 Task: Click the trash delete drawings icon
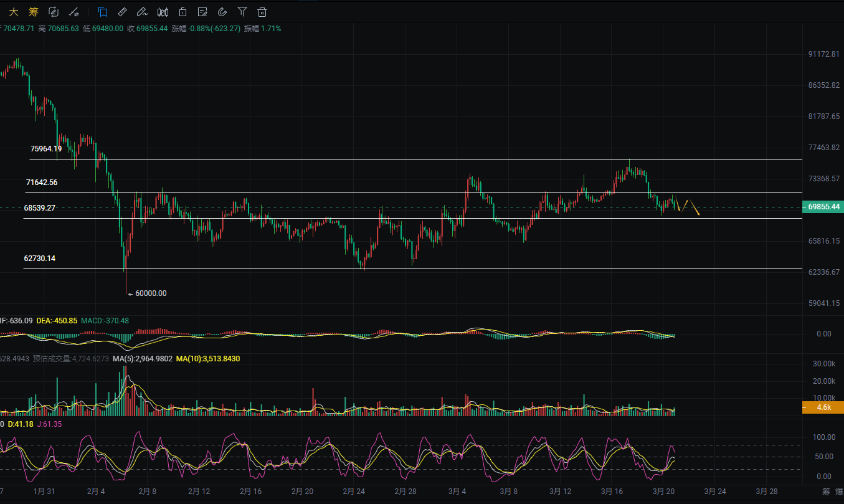tap(262, 11)
